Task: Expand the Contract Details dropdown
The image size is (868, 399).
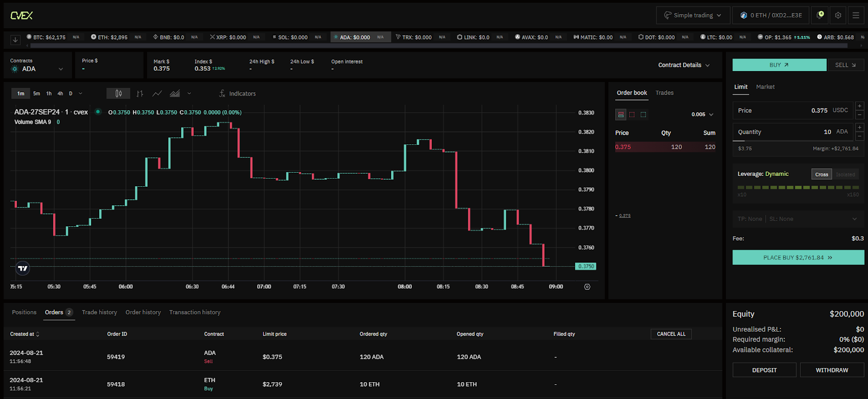Action: [x=684, y=65]
